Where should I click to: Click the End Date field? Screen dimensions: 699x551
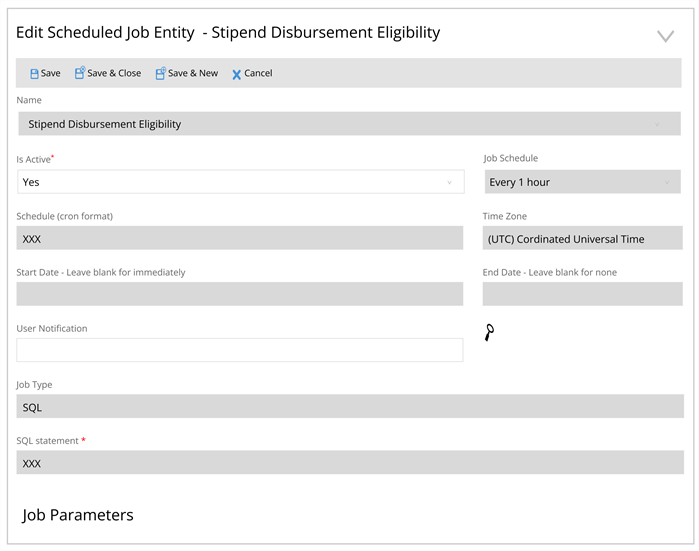[582, 294]
